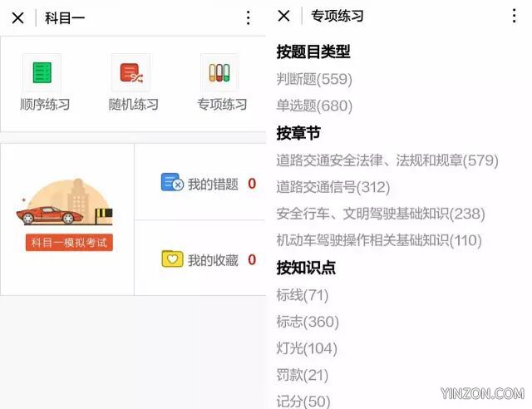
Task: Open 单选题(680) practice
Action: pos(314,106)
